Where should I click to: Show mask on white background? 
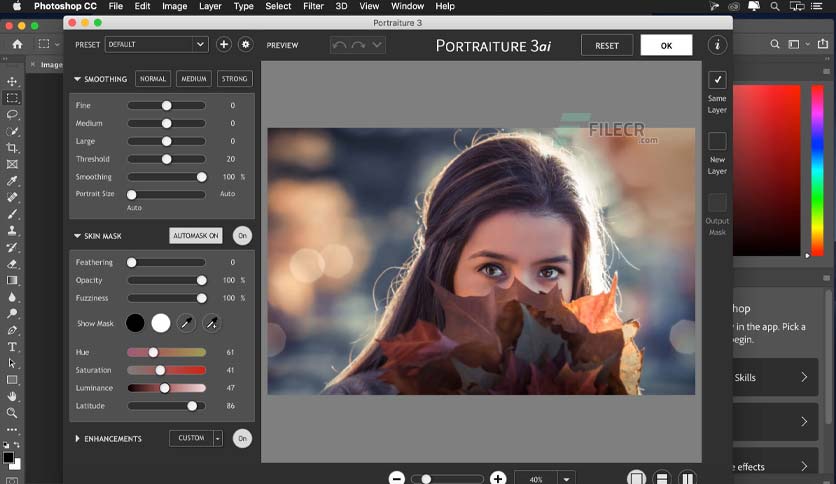[x=160, y=323]
